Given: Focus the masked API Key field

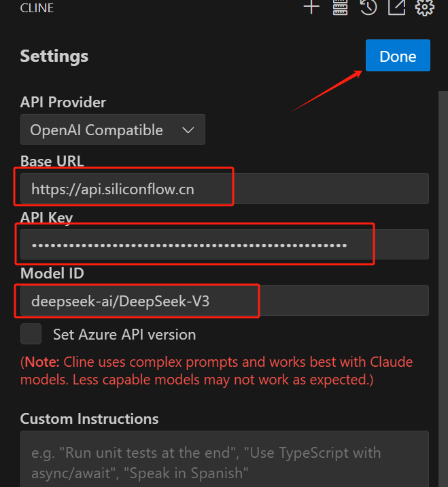Looking at the screenshot, I should click(x=224, y=245).
